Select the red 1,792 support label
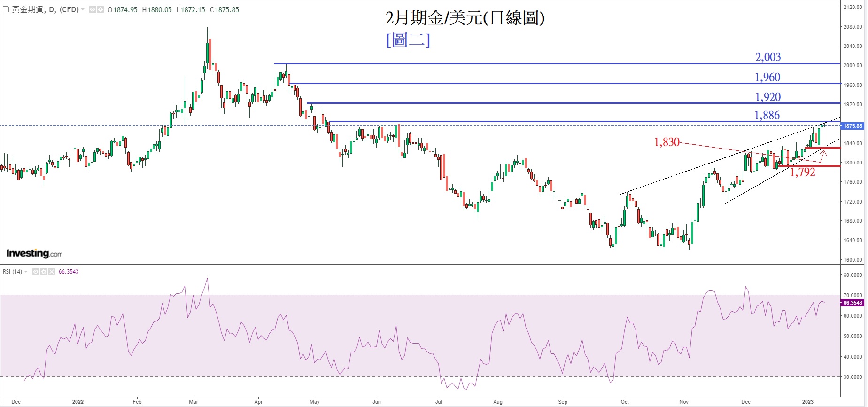Image resolution: width=868 pixels, height=407 pixels. pos(802,172)
